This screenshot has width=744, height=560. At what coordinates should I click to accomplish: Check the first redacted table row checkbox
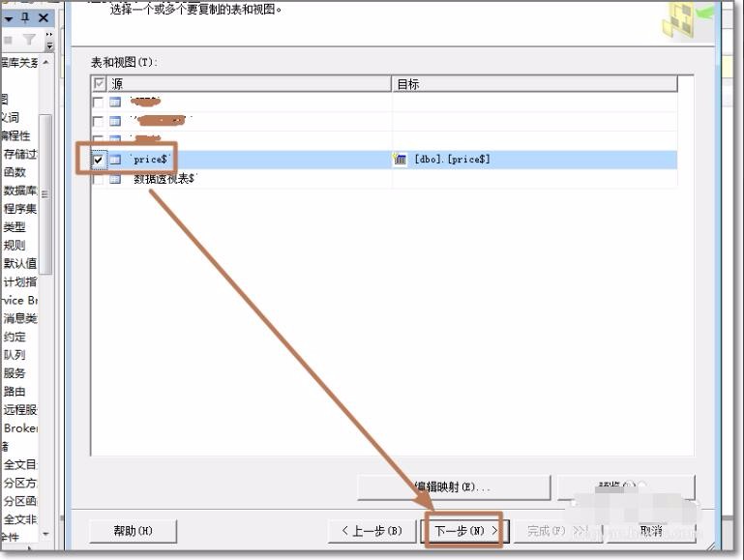98,102
